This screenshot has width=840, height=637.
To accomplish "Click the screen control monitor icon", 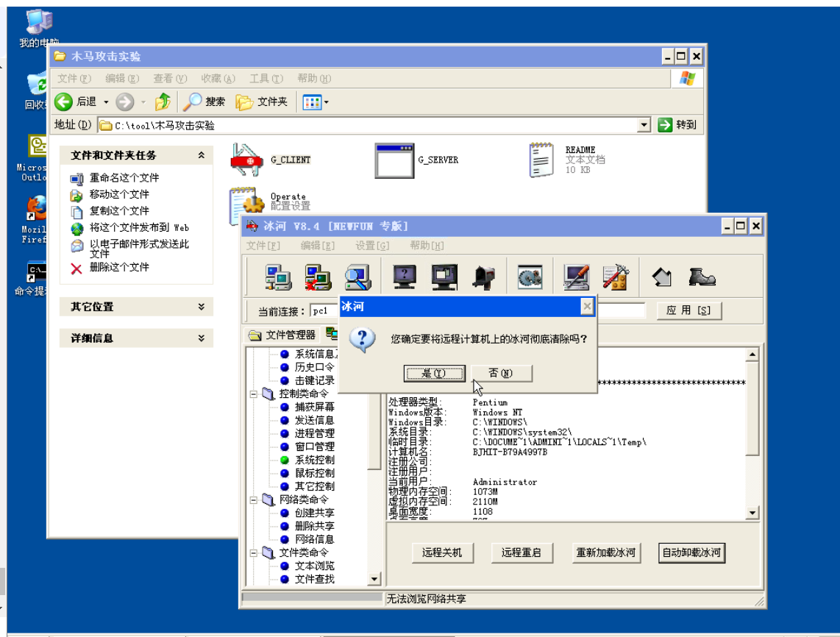I will [x=445, y=277].
